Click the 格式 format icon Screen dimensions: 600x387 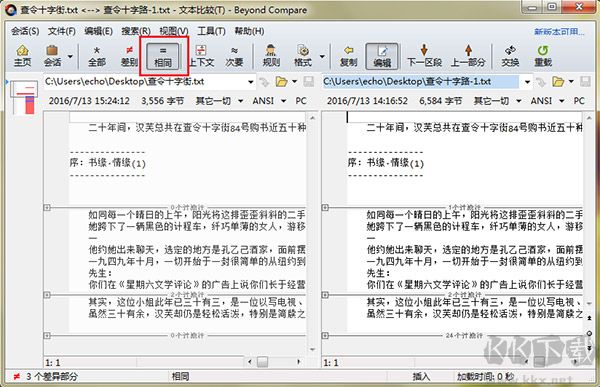(303, 56)
